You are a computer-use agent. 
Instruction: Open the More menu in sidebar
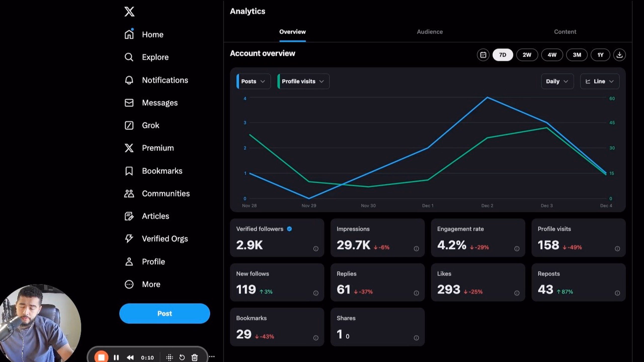(142, 284)
